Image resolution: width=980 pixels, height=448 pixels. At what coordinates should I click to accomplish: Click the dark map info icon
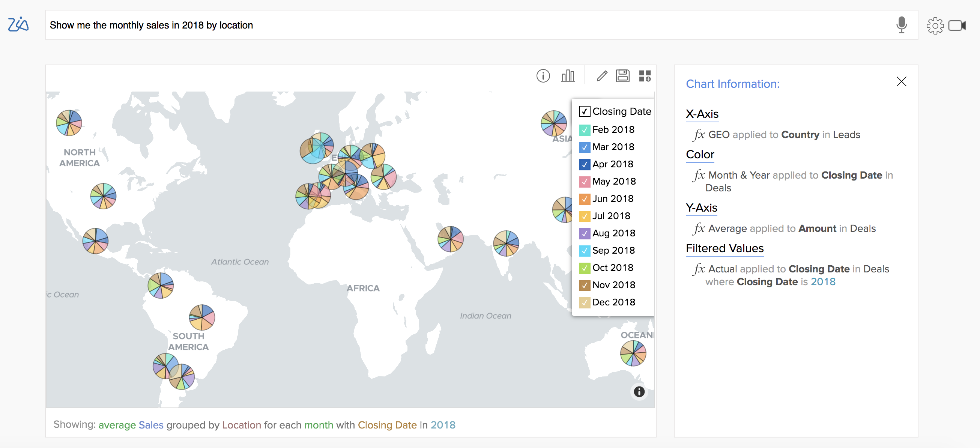(x=639, y=392)
